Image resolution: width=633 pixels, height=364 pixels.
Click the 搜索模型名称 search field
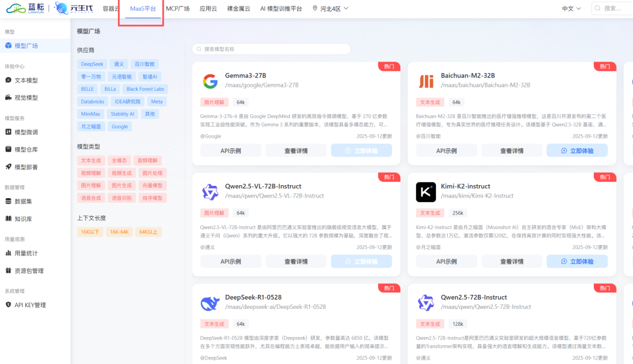271,49
